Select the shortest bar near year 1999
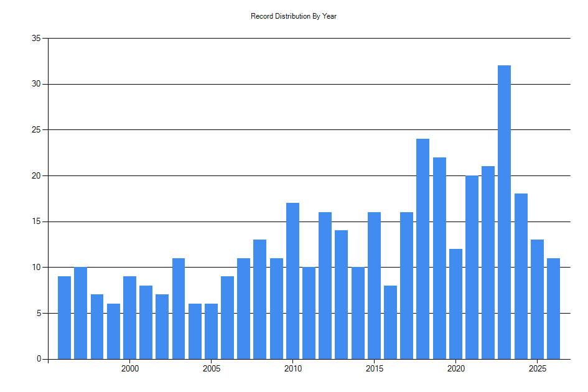This screenshot has height=392, width=588. [114, 330]
